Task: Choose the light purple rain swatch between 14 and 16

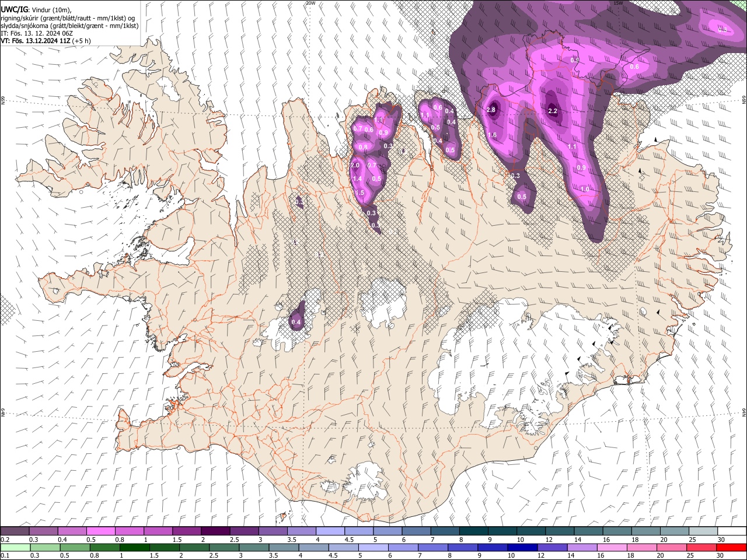Action: coord(582,547)
